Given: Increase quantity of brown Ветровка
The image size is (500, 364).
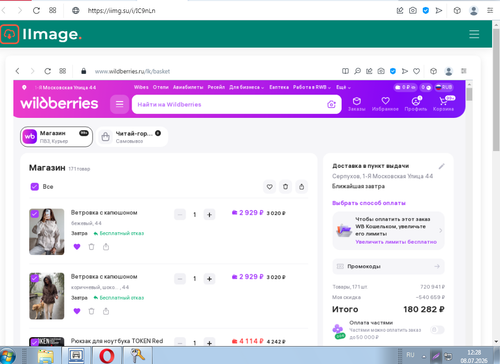Looking at the screenshot, I should point(209,279).
